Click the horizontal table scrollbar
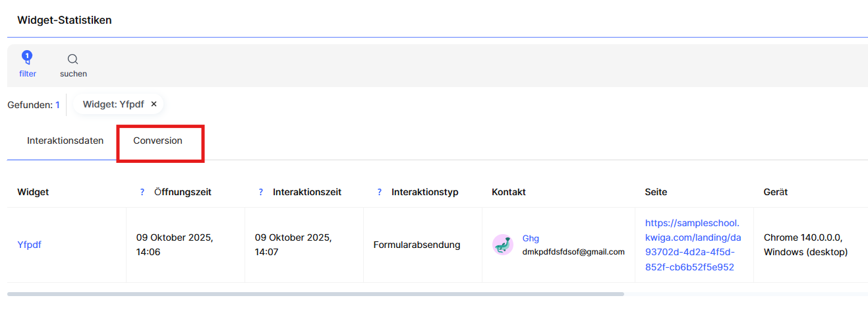868x335 pixels. 315,294
